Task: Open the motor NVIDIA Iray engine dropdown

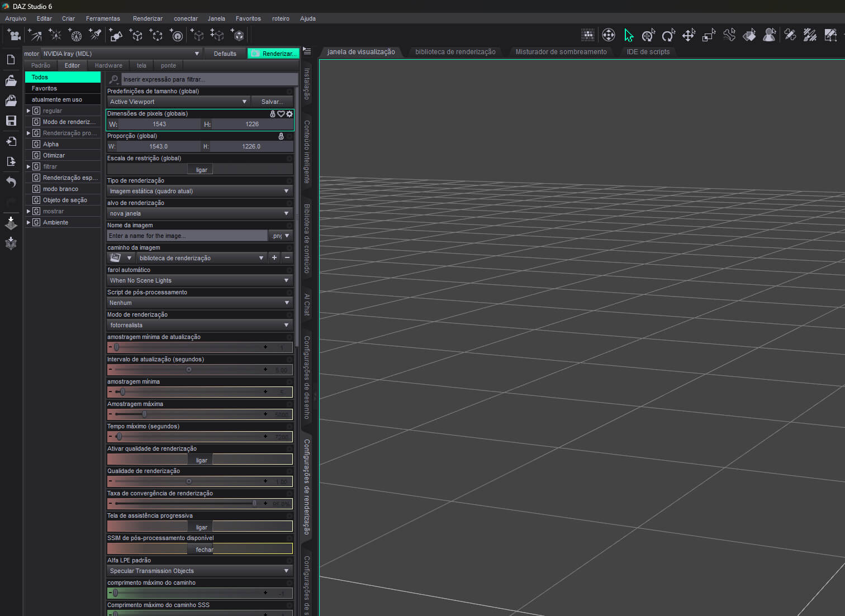Action: [x=121, y=54]
